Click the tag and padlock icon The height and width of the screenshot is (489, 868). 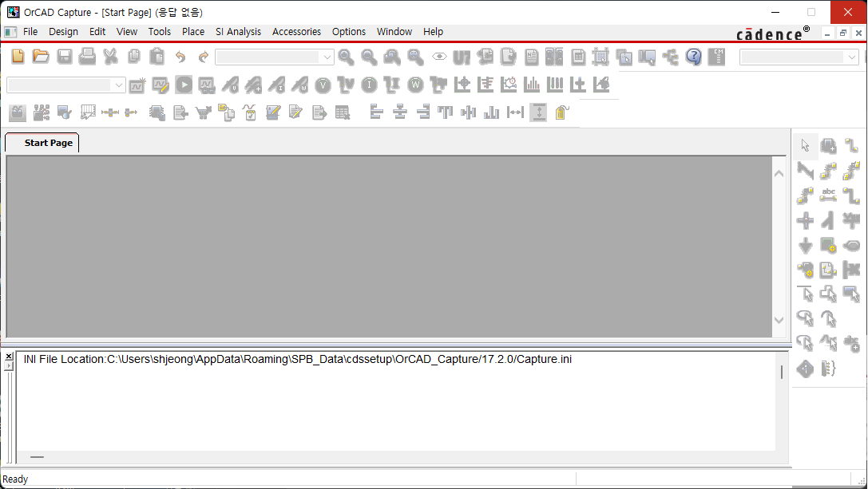pyautogui.click(x=561, y=112)
